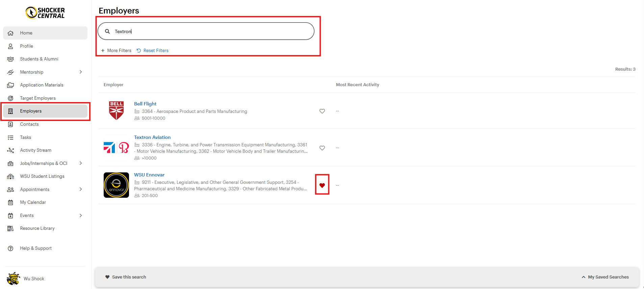The height and width of the screenshot is (289, 644).
Task: Click the Appointments people icon
Action: coord(10,190)
